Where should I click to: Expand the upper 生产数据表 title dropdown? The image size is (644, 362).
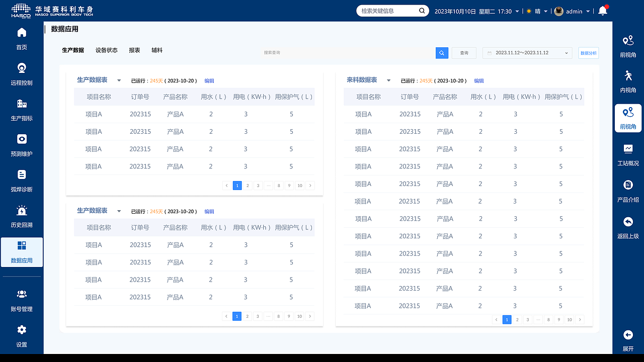119,80
